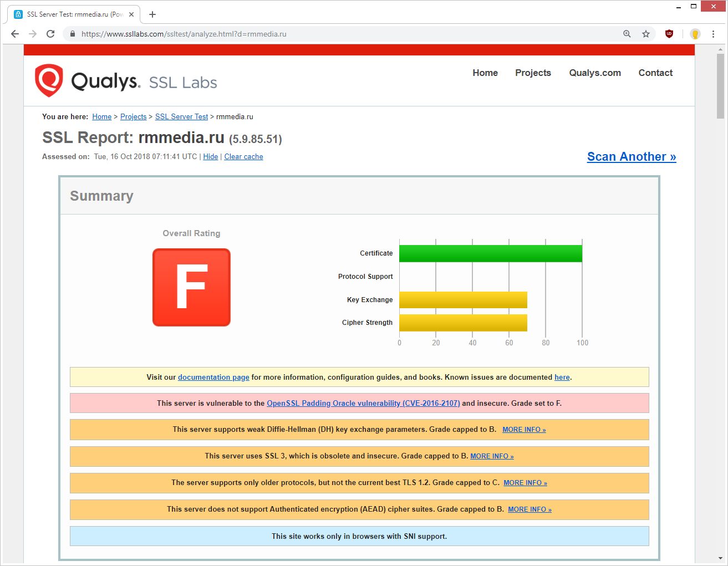
Task: Open the Qualys.com navigation item
Action: coord(595,73)
